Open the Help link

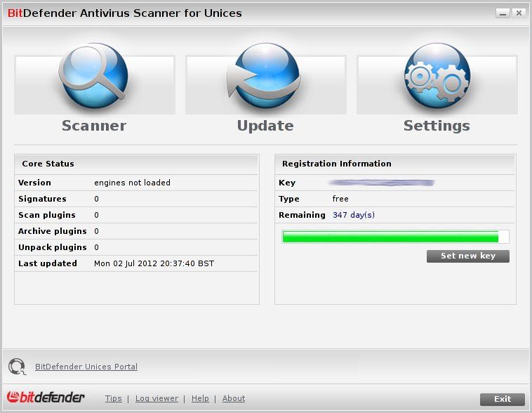pyautogui.click(x=200, y=398)
